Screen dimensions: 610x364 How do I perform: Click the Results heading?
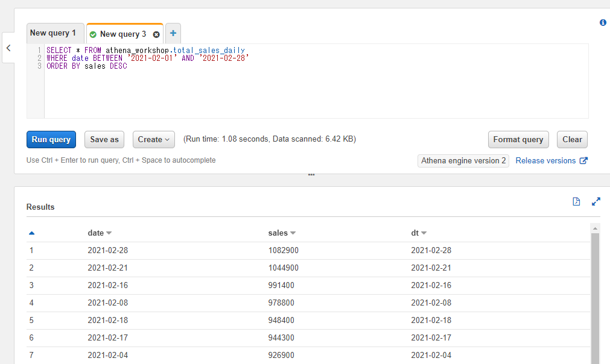point(40,207)
